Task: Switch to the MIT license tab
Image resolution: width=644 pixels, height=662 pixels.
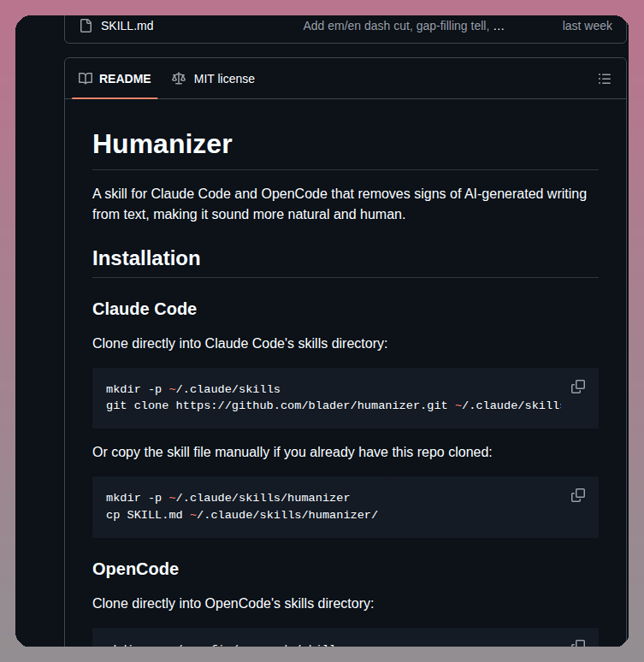Action: [x=213, y=79]
